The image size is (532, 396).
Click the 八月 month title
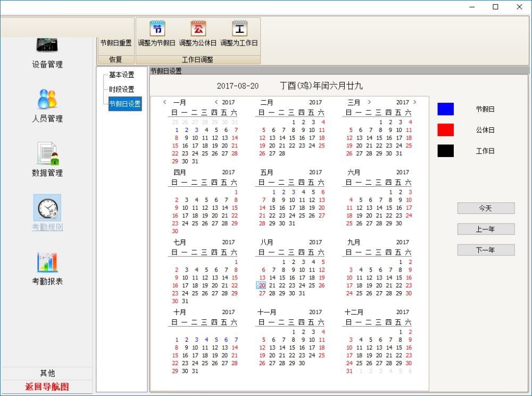tap(267, 242)
